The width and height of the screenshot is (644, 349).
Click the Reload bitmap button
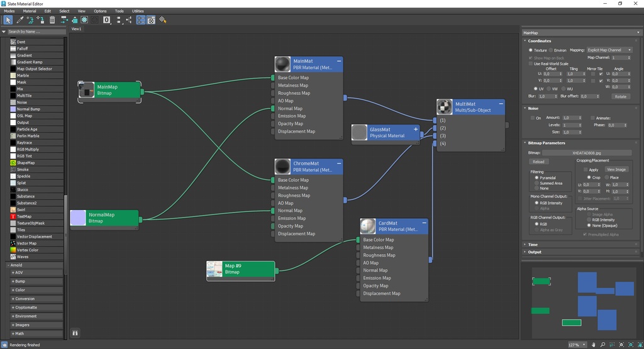[x=538, y=162]
